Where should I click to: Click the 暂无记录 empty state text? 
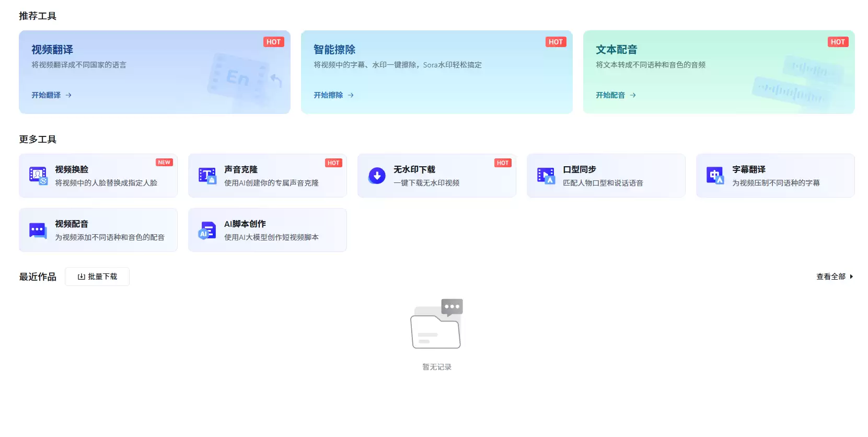click(436, 367)
